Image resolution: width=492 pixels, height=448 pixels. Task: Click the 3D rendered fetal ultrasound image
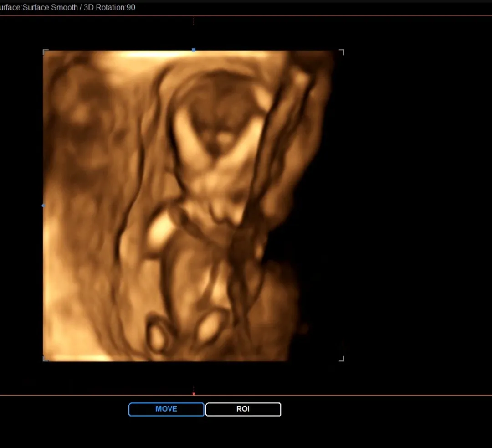[x=188, y=206]
